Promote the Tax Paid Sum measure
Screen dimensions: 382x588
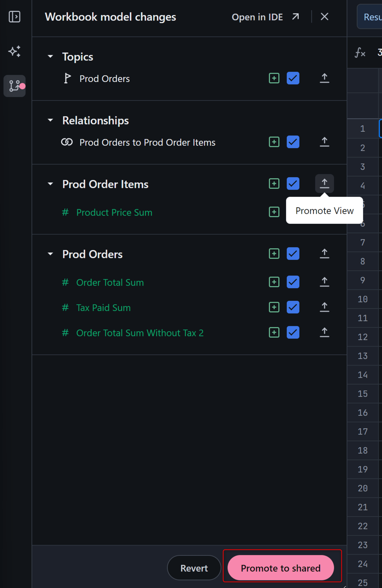pos(324,307)
